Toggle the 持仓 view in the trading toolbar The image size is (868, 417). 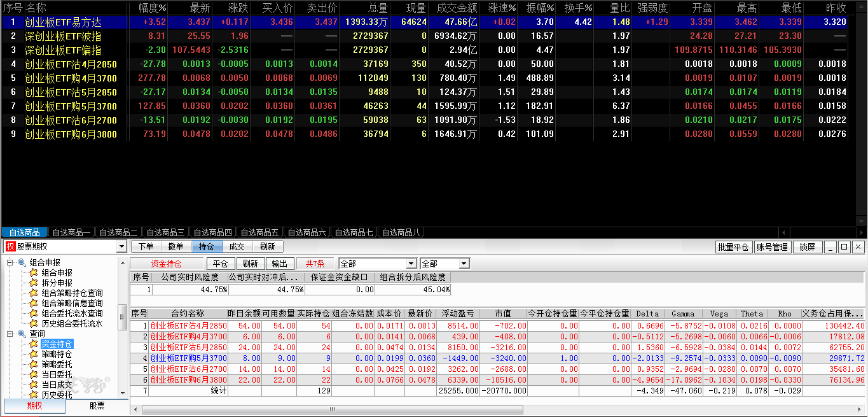pyautogui.click(x=207, y=247)
